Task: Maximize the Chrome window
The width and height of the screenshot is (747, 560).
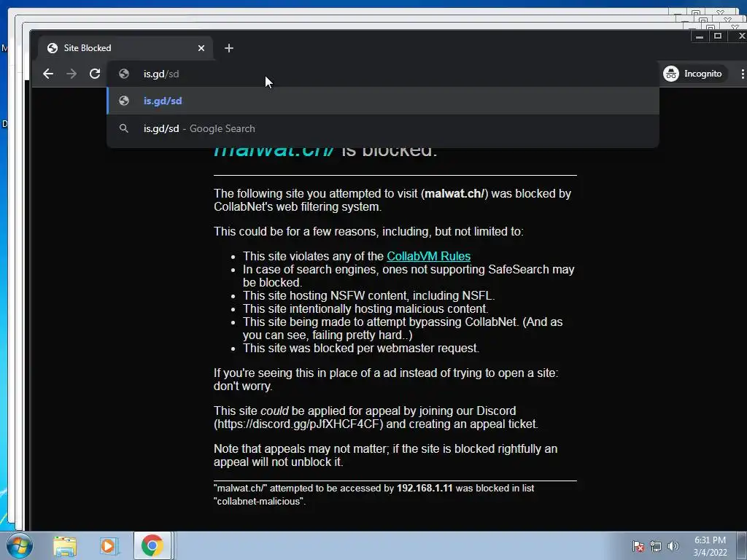Action: [x=718, y=36]
